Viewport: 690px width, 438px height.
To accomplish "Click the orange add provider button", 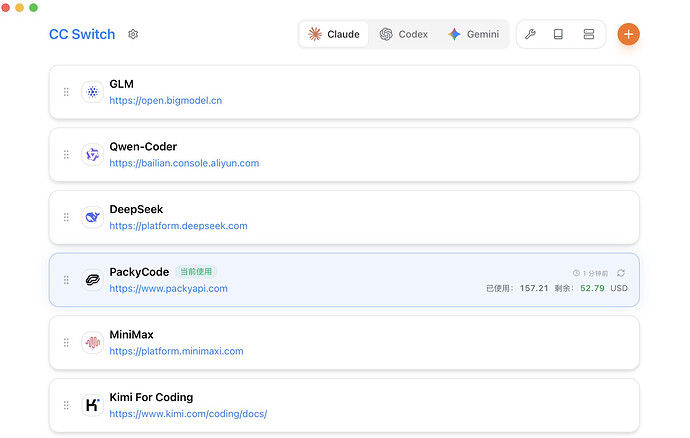I will coord(628,34).
